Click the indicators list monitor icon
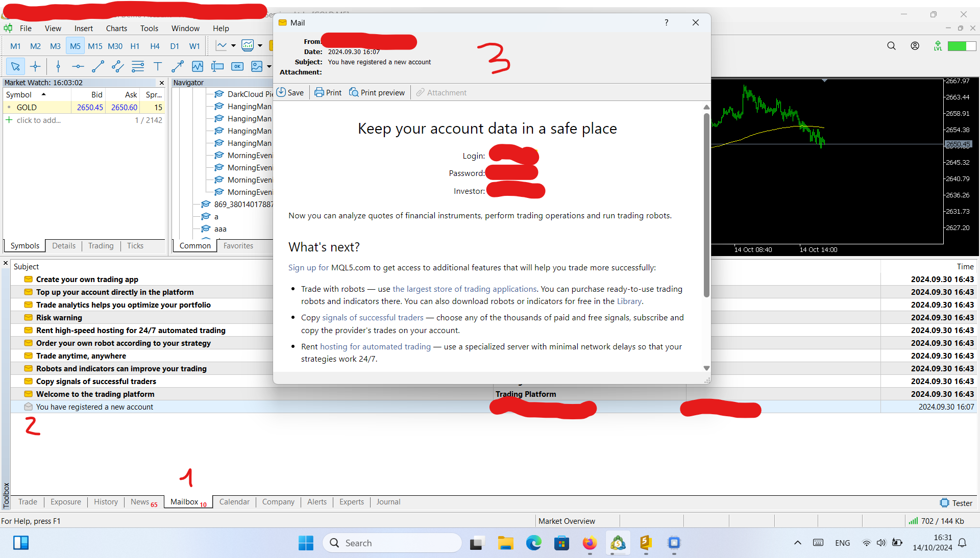Viewport: 980px width, 558px height. pos(248,46)
